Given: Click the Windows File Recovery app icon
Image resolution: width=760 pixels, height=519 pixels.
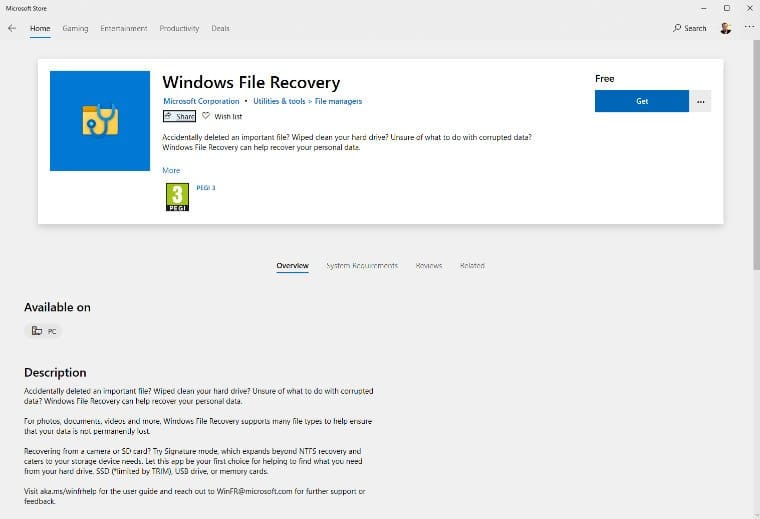Looking at the screenshot, I should (100, 121).
